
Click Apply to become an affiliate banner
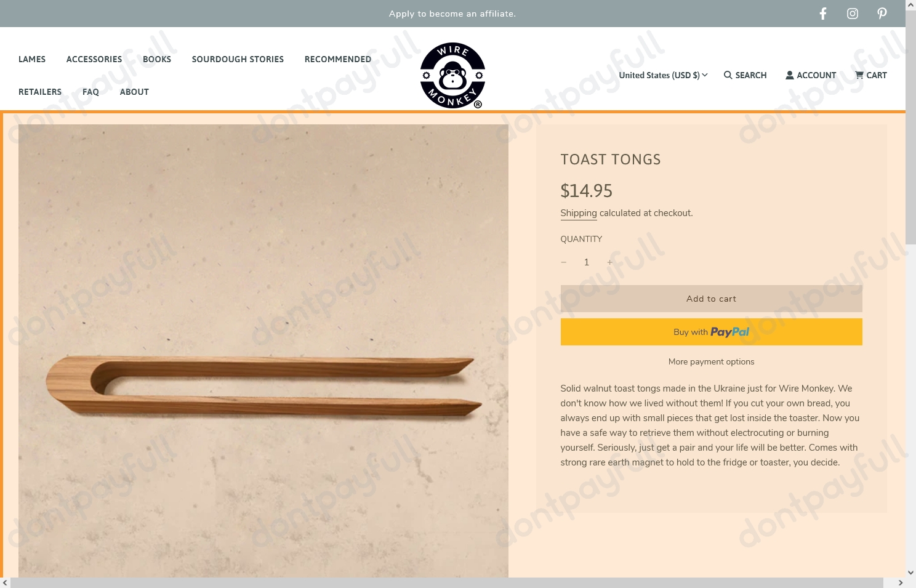452,14
